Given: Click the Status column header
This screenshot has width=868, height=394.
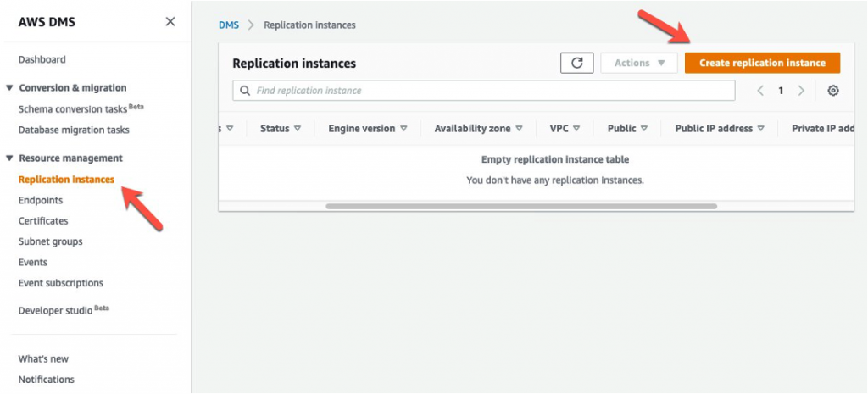Looking at the screenshot, I should [275, 129].
